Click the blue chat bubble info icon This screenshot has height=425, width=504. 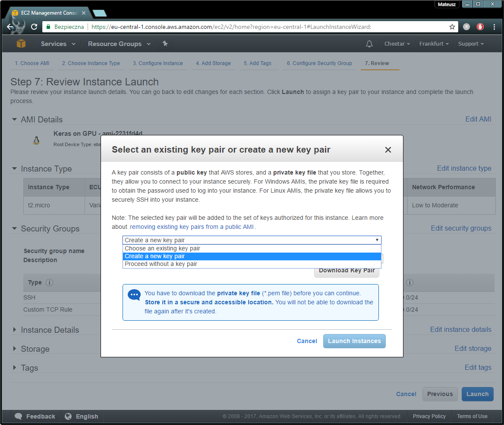click(134, 295)
